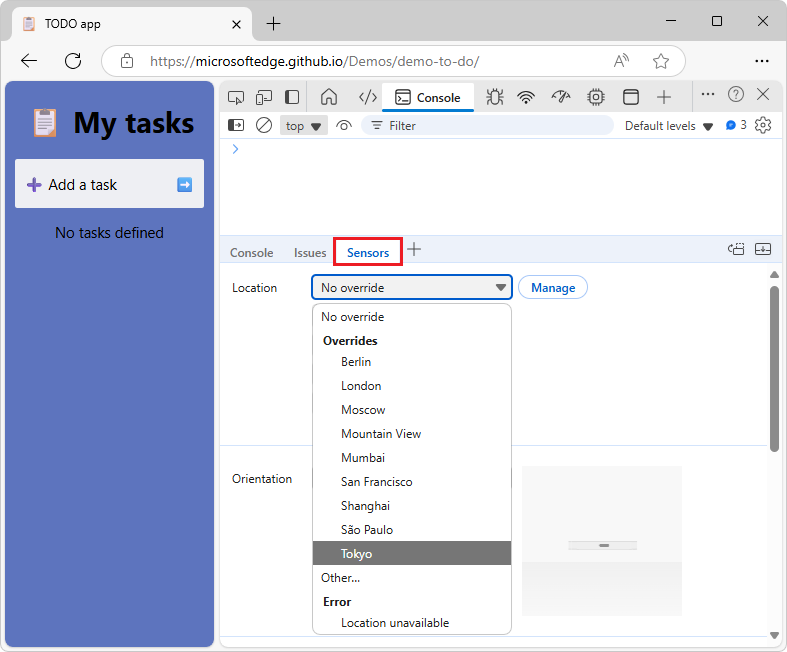
Task: Open the Welcome home icon
Action: point(329,97)
